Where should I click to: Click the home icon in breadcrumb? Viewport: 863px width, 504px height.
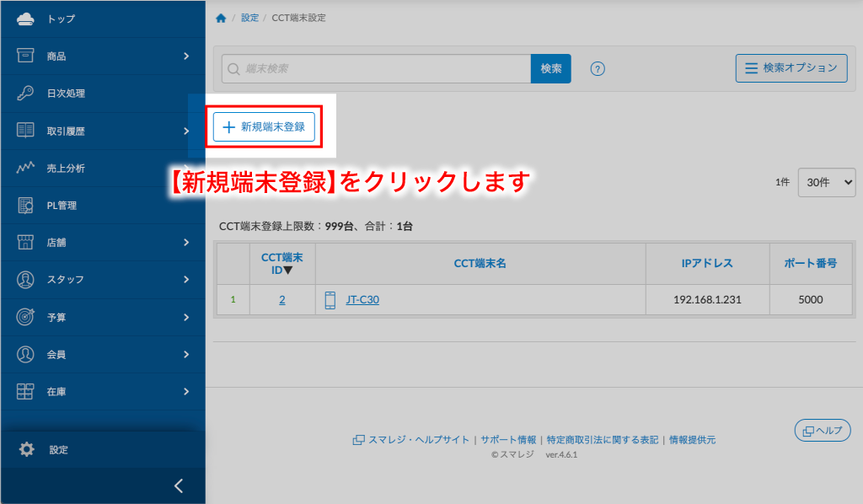coord(221,18)
